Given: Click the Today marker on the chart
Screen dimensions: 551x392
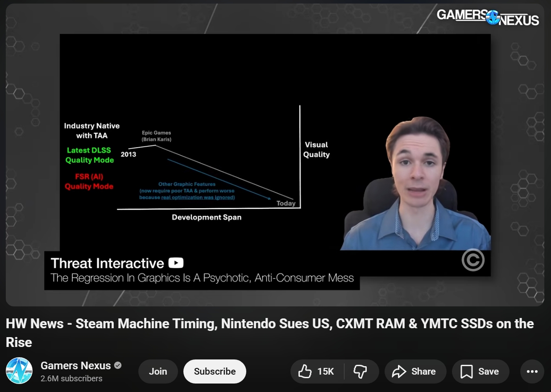Looking at the screenshot, I should point(286,203).
